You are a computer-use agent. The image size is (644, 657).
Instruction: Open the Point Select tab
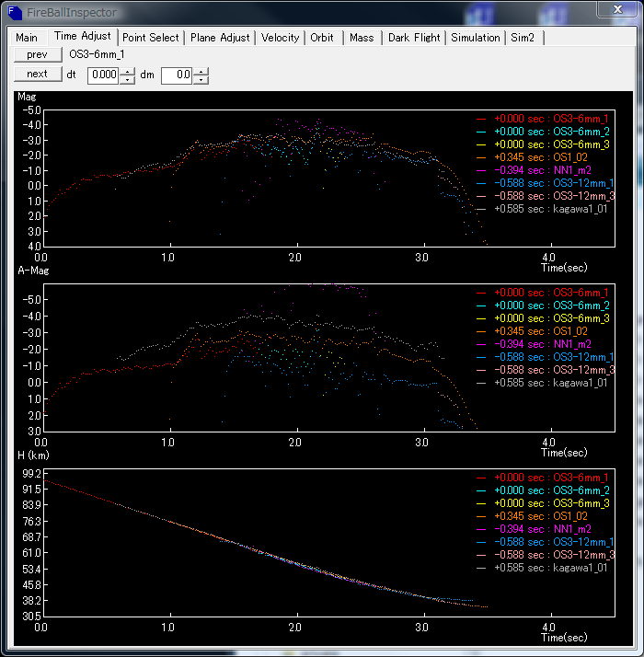point(151,38)
